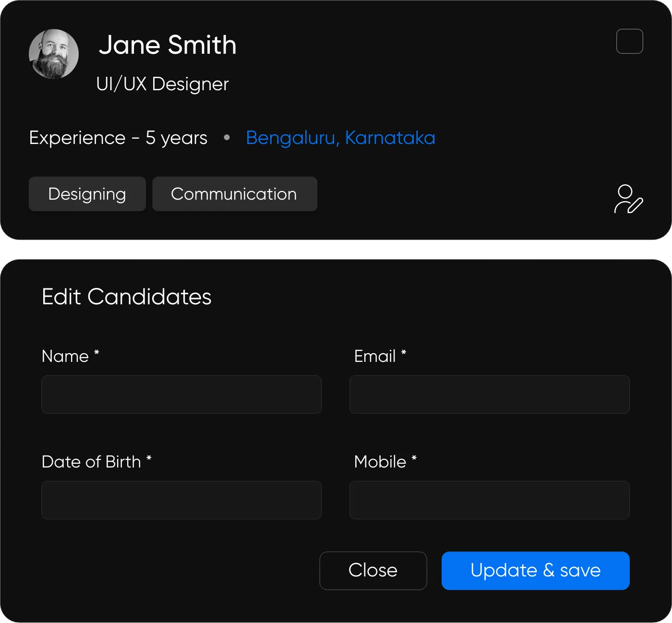Image resolution: width=672 pixels, height=623 pixels.
Task: Click the Mobile field label
Action: [380, 462]
